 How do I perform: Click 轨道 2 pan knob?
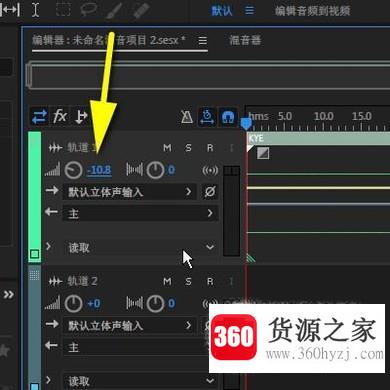coord(155,304)
